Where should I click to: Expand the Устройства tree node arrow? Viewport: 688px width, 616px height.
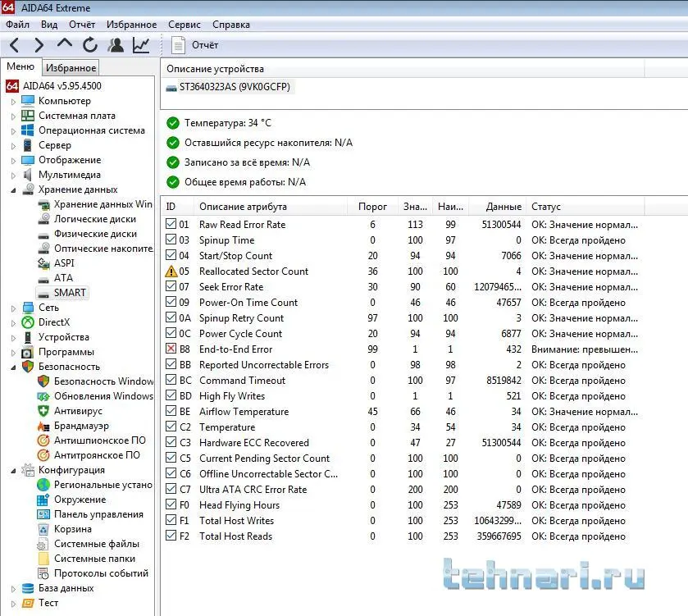13,338
